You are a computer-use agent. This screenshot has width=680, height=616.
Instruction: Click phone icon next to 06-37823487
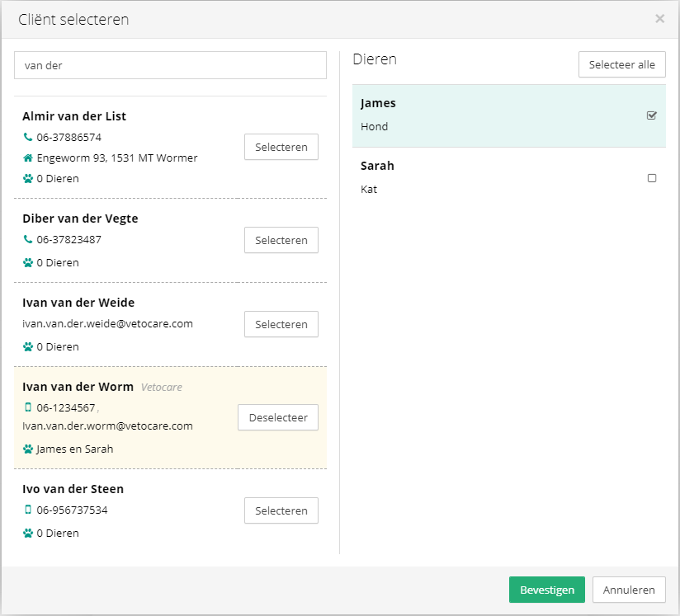[x=28, y=239]
